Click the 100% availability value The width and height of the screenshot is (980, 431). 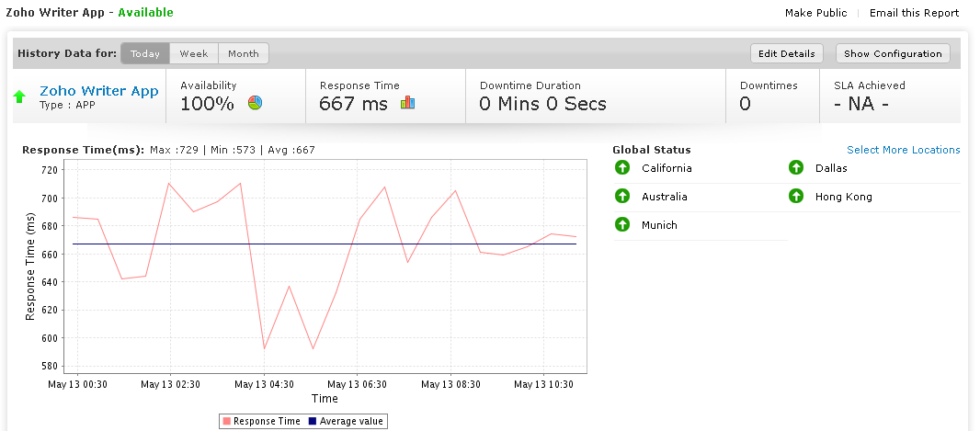[207, 104]
